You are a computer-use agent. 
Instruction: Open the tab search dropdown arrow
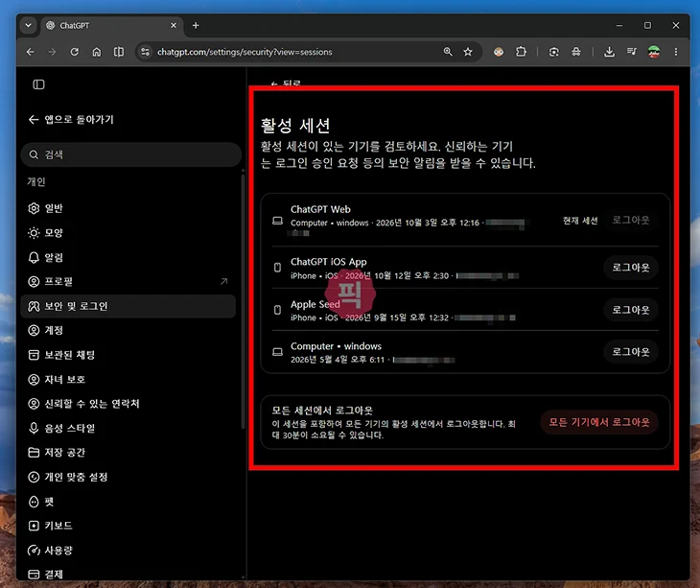[x=28, y=26]
